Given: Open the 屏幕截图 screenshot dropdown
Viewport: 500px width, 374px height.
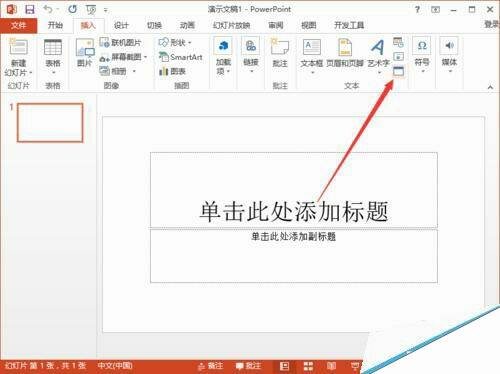Looking at the screenshot, I should (123, 57).
